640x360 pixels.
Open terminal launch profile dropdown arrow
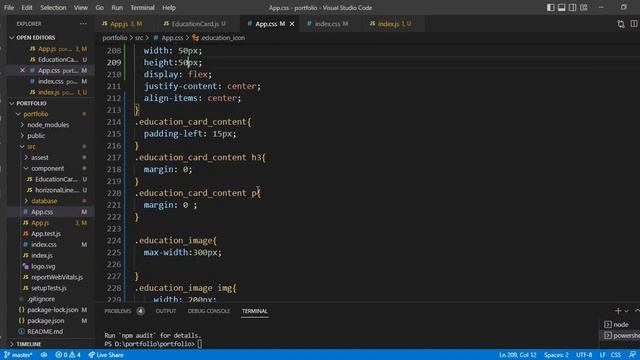coord(627,311)
